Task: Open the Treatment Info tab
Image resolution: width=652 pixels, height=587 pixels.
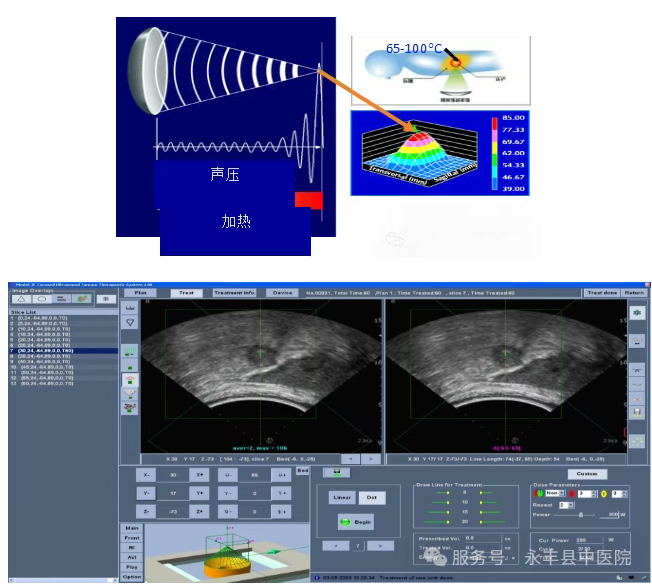Action: (x=234, y=292)
